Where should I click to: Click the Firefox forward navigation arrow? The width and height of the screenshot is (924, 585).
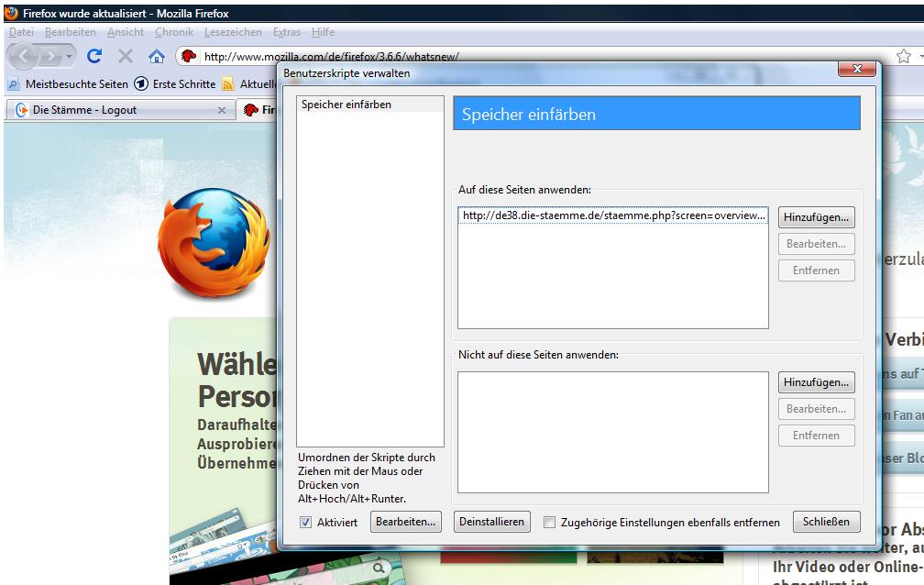point(50,57)
